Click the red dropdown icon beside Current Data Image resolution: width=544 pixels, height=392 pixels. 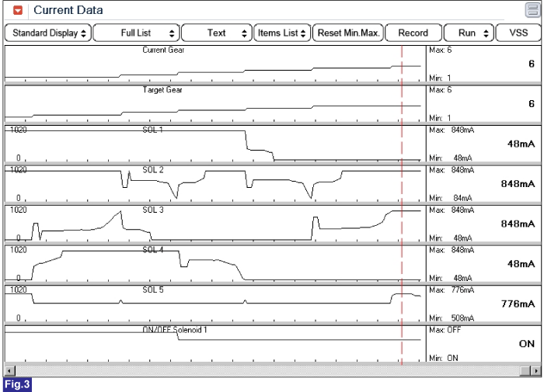click(18, 10)
